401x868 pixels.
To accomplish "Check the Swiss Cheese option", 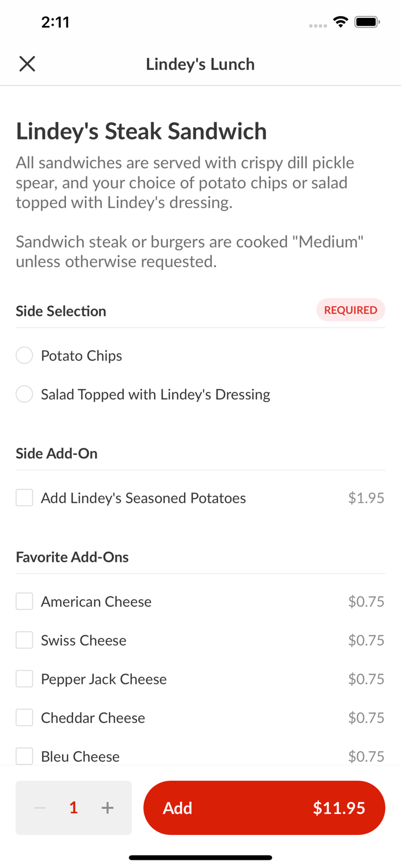I will tap(24, 640).
